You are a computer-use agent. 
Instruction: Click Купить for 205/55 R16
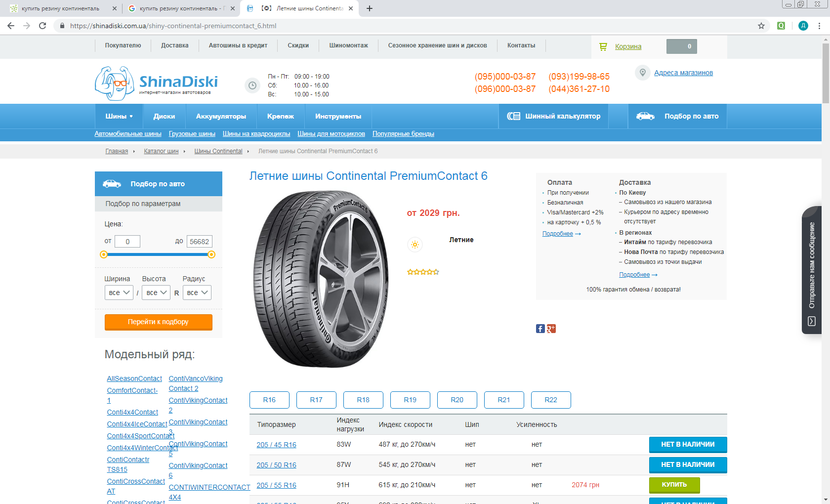pyautogui.click(x=674, y=485)
